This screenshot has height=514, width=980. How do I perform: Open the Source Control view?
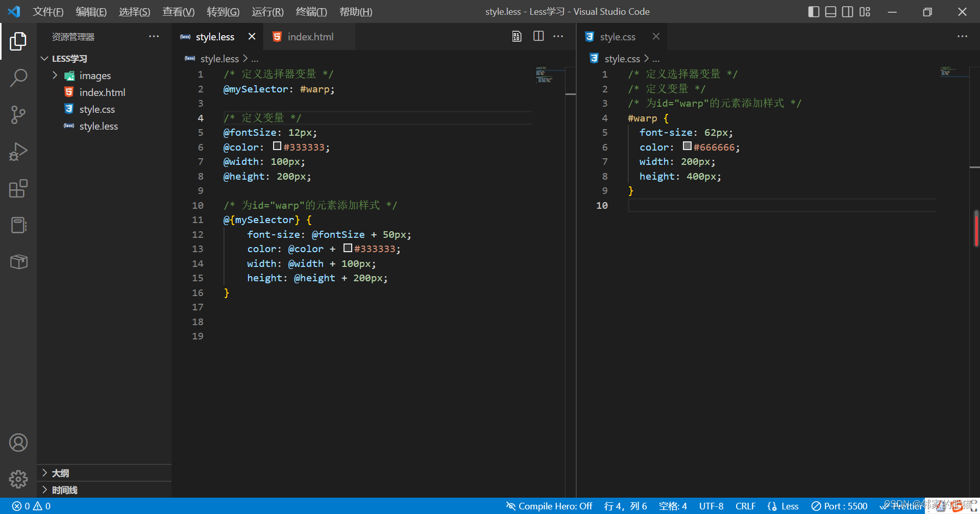18,115
